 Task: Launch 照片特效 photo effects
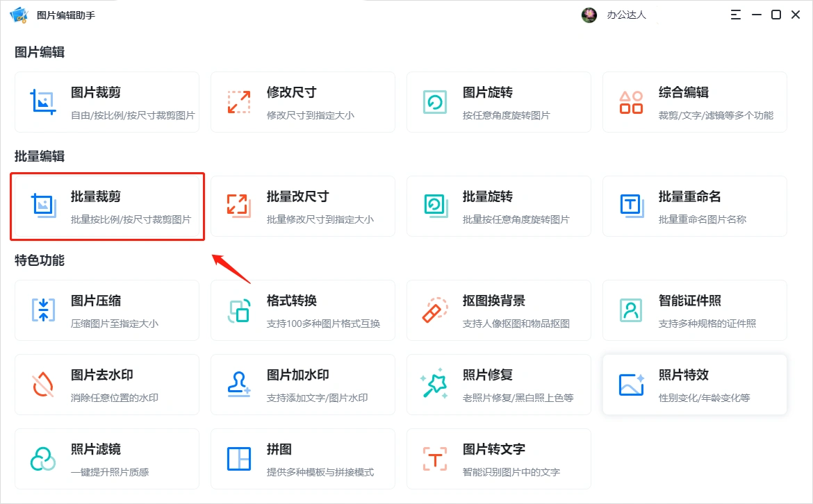(x=694, y=385)
